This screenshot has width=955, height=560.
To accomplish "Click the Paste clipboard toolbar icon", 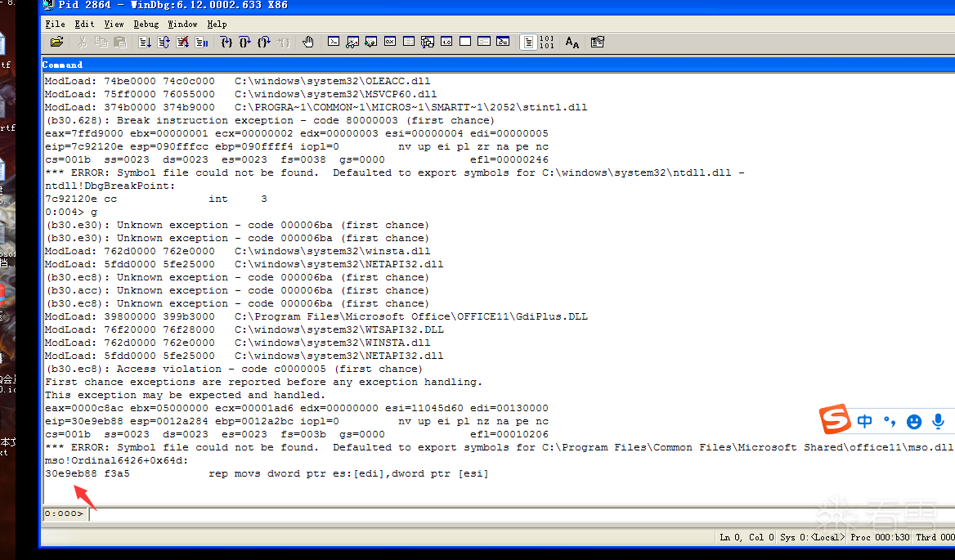I will (x=120, y=42).
